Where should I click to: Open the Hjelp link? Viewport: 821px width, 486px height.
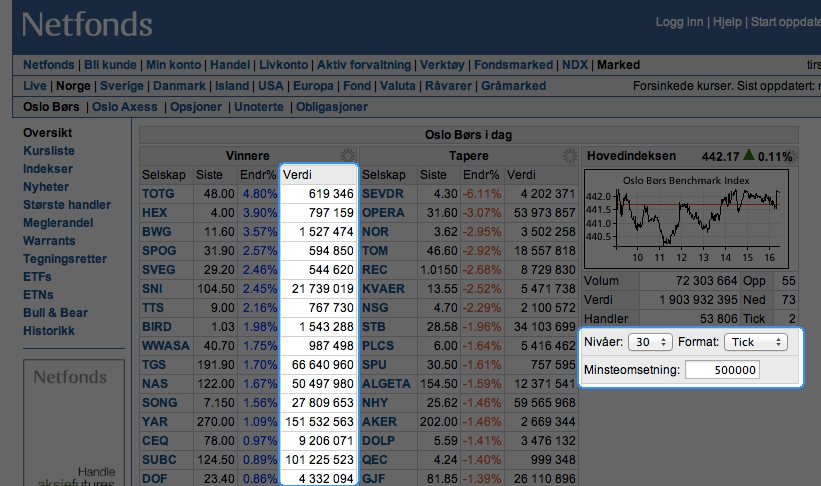click(727, 22)
